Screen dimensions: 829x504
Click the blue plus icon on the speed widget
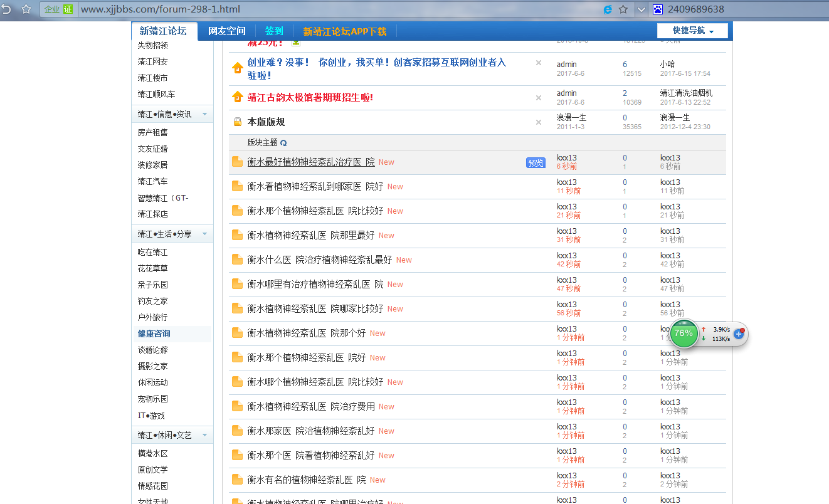click(739, 334)
